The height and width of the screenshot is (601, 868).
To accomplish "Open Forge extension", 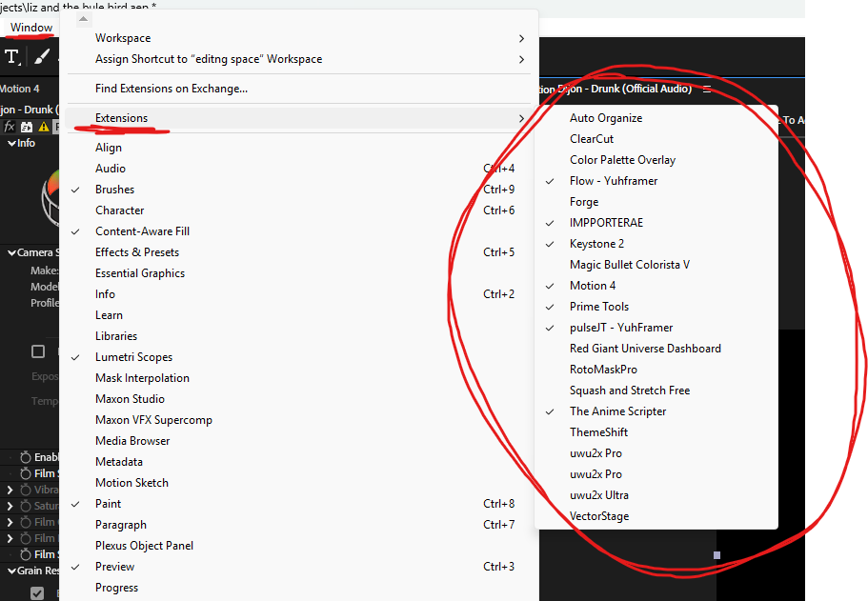I will (x=656, y=202).
